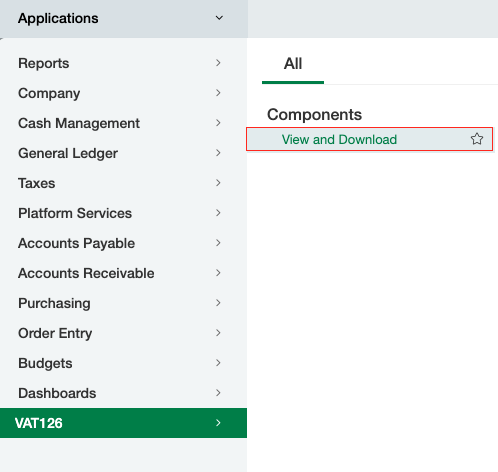498x472 pixels.
Task: Select the Purchasing menu entry
Action: (123, 303)
